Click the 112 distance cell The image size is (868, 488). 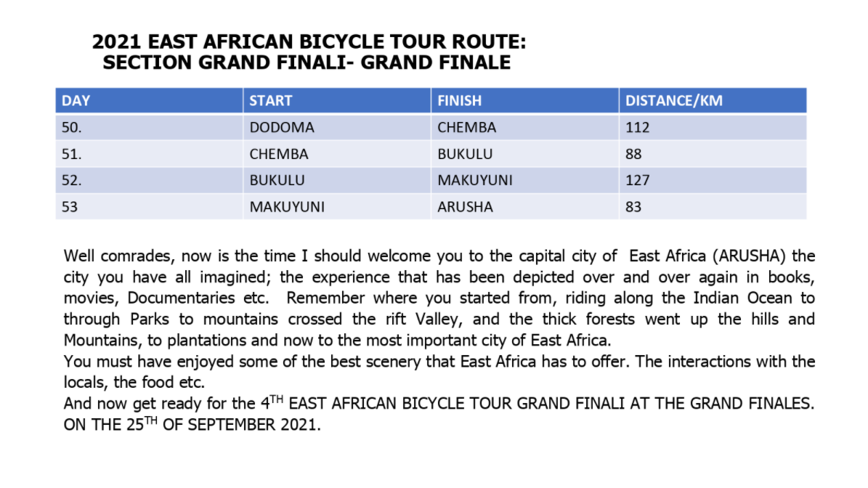(x=638, y=128)
